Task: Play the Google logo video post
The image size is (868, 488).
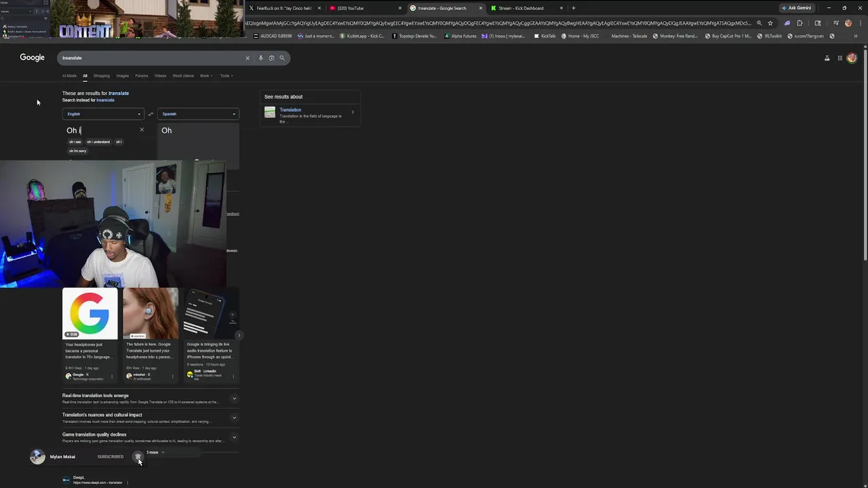Action: pyautogui.click(x=90, y=313)
